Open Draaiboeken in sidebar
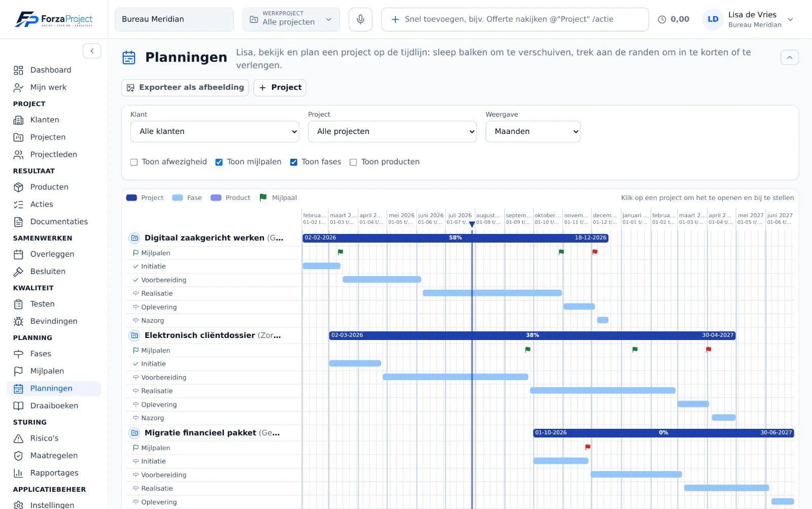 tap(54, 405)
